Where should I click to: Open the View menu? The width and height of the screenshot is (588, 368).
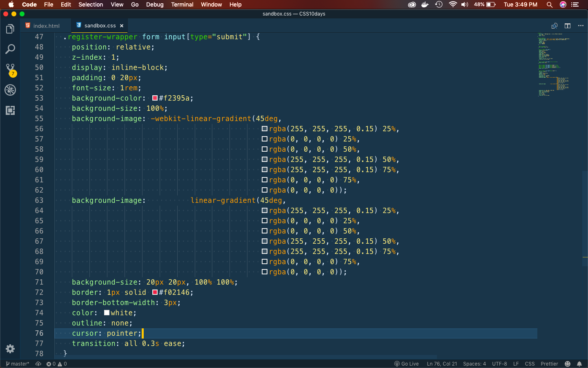(117, 4)
